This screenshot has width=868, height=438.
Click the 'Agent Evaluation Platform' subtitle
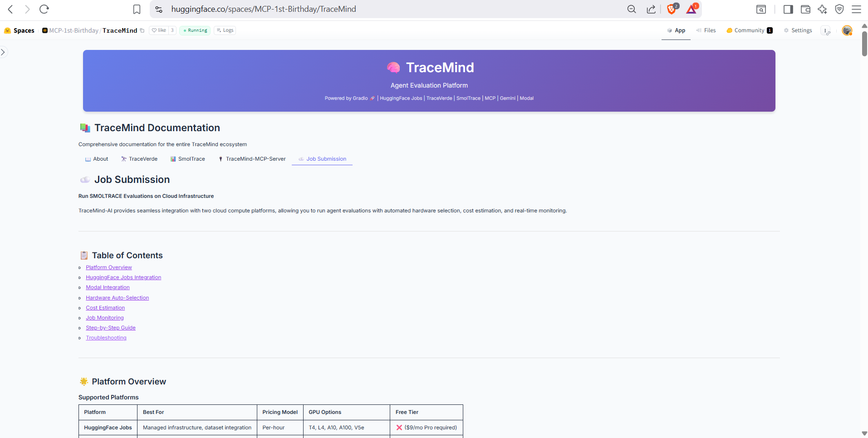point(429,85)
